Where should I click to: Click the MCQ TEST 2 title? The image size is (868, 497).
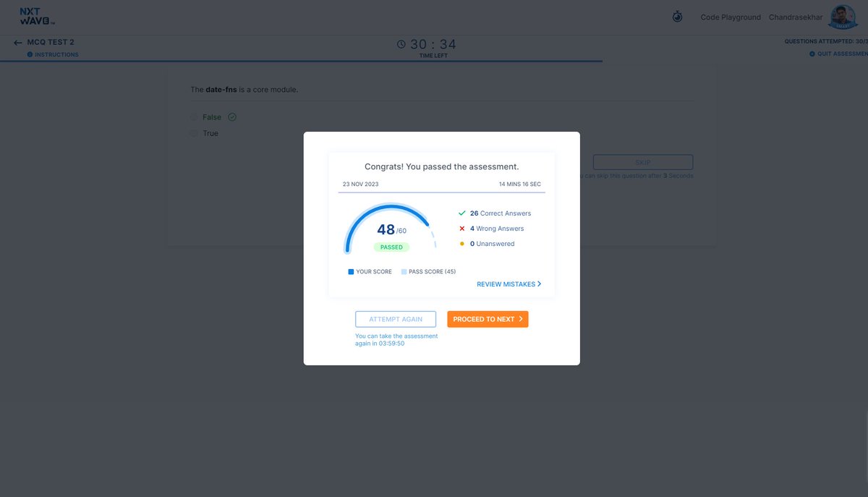[x=51, y=43]
